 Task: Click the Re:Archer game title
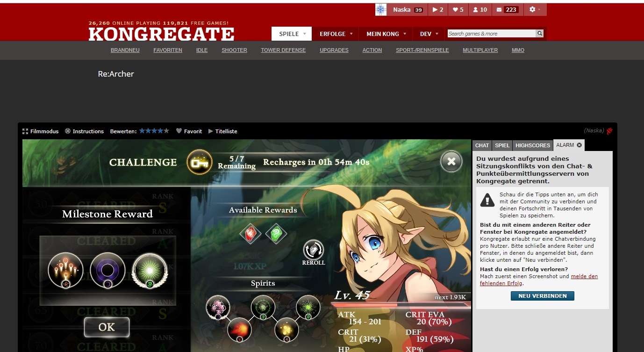point(116,74)
